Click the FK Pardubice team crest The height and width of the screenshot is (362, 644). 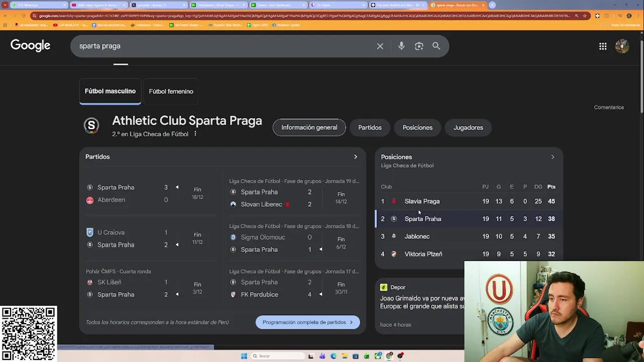[x=233, y=295]
